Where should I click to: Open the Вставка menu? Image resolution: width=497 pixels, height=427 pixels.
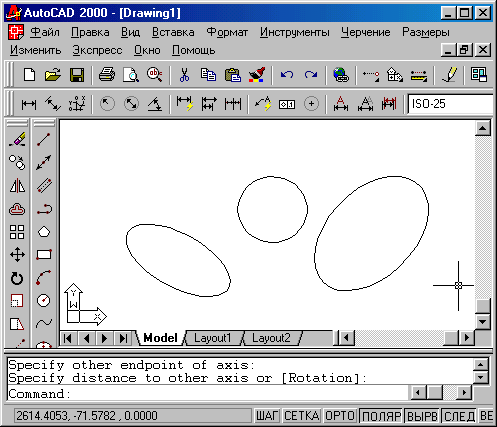pos(173,32)
